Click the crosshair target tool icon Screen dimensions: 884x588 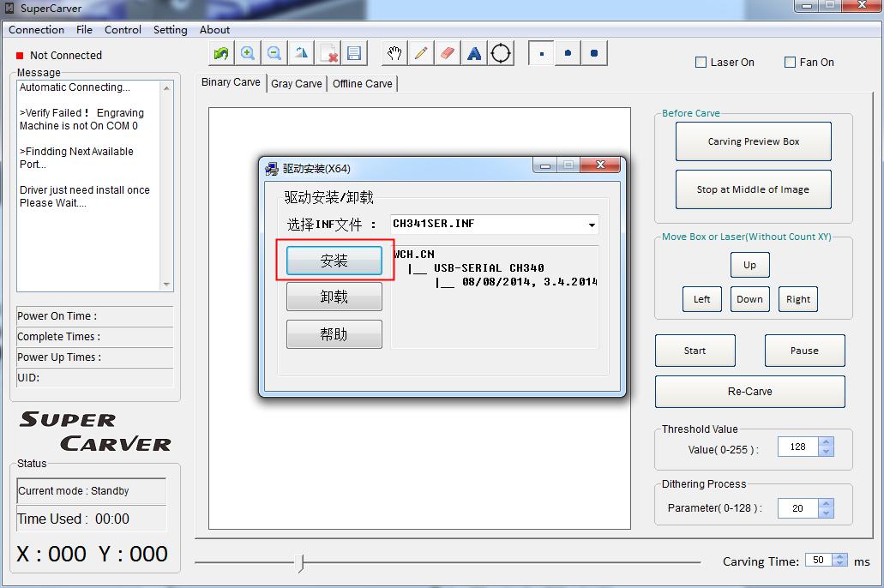pos(502,53)
